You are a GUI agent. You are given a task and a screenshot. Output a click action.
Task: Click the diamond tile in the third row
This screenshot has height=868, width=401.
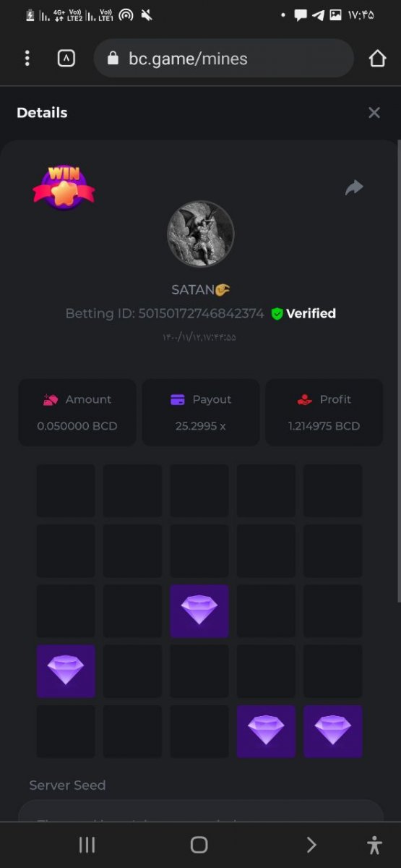pyautogui.click(x=199, y=611)
